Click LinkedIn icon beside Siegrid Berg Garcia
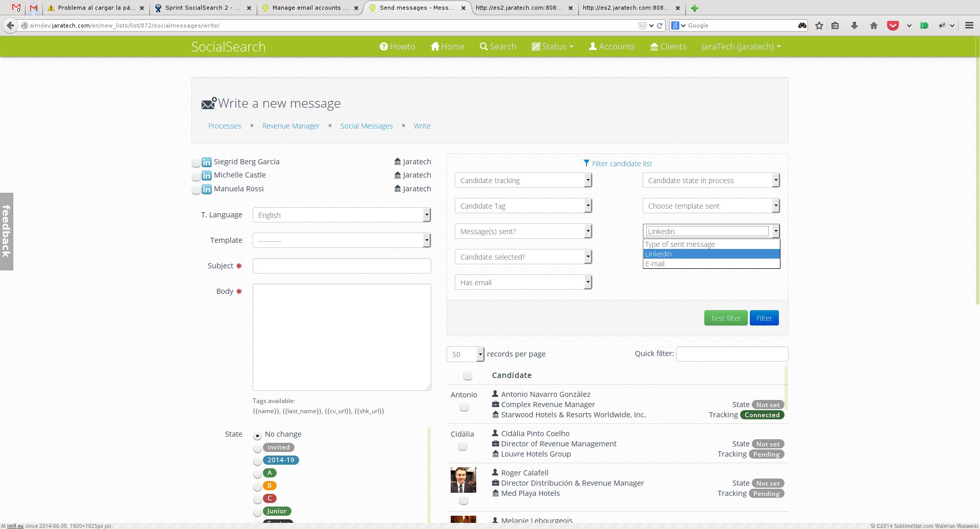The width and height of the screenshot is (980, 529). 207,162
